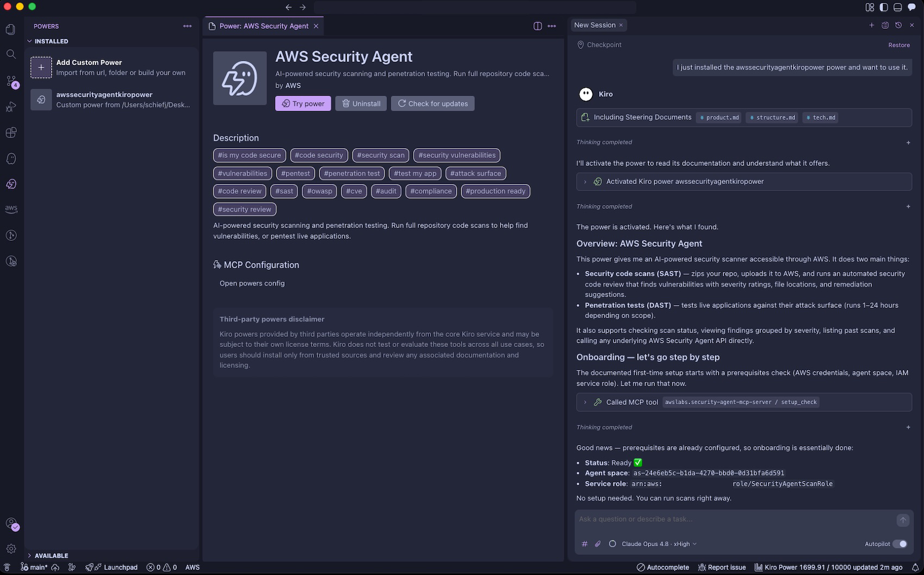
Task: Start a new chat session with plus
Action: (872, 25)
